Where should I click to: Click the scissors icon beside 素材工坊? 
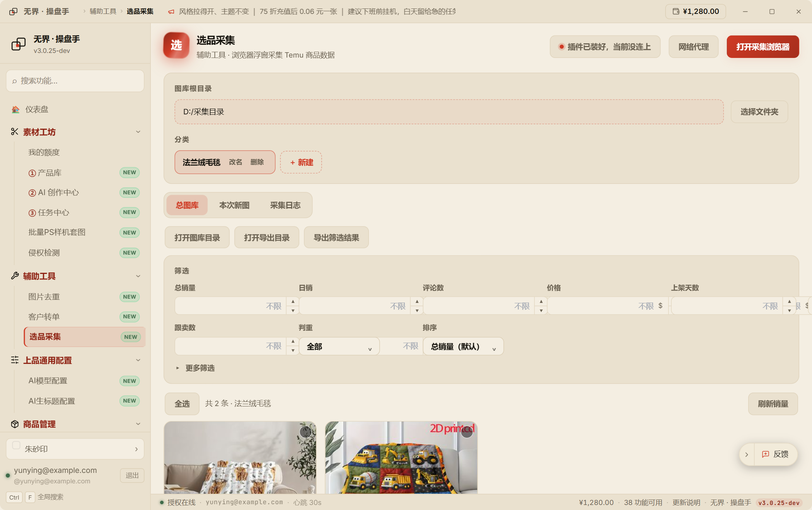[x=15, y=132]
